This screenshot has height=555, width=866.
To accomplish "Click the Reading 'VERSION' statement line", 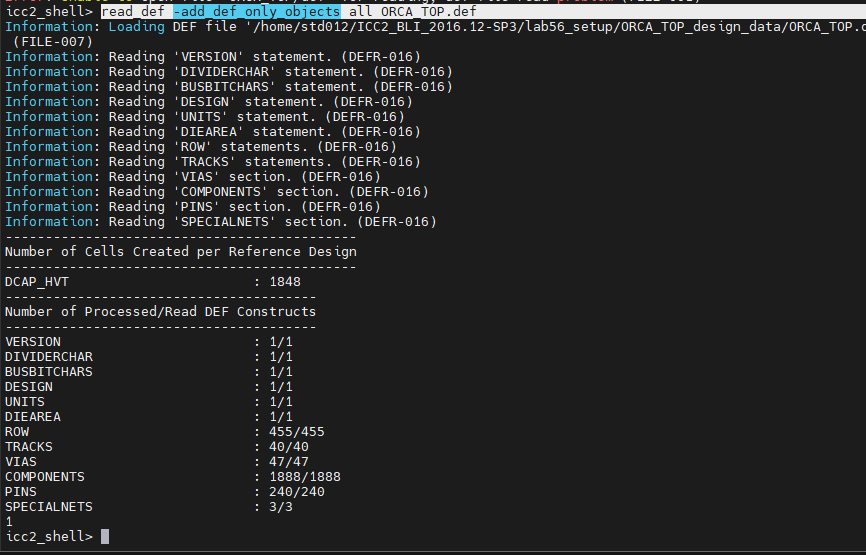I will [x=213, y=56].
